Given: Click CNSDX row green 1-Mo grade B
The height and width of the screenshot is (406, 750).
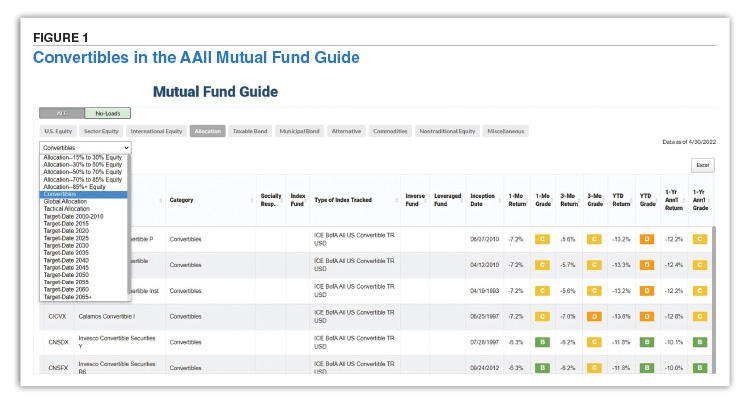Looking at the screenshot, I should click(x=542, y=342).
